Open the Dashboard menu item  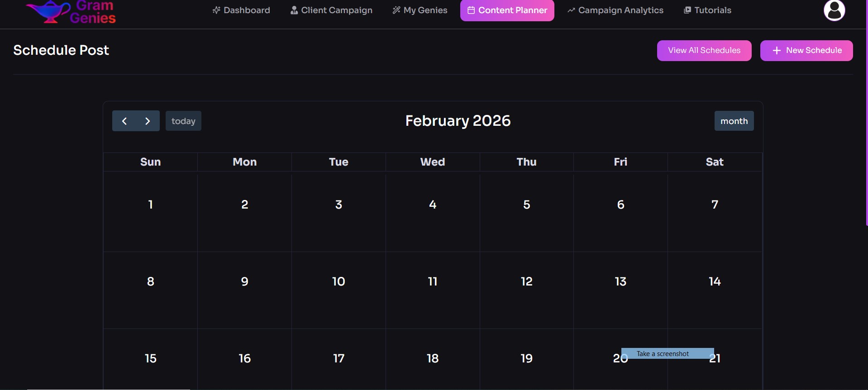click(x=241, y=10)
